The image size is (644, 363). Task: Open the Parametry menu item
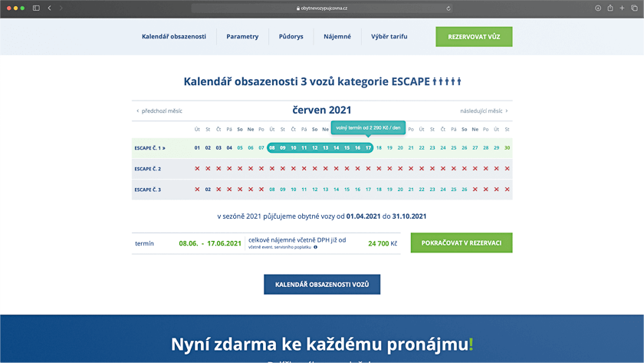242,37
